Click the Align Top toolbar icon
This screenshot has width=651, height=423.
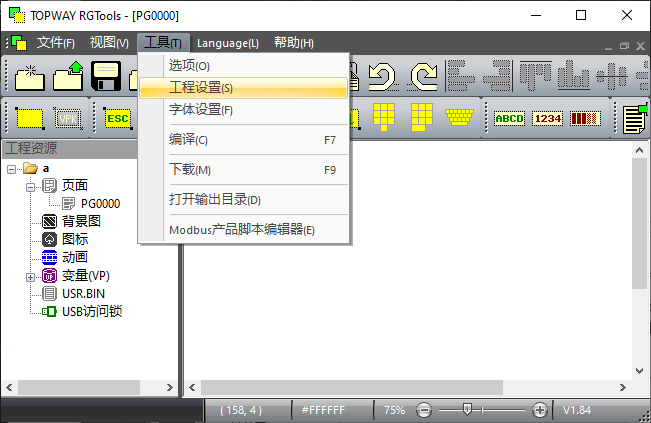point(535,76)
